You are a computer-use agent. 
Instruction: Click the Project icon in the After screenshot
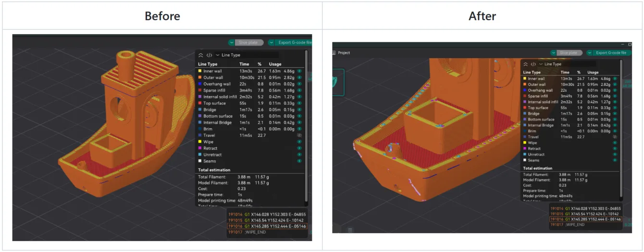[335, 53]
